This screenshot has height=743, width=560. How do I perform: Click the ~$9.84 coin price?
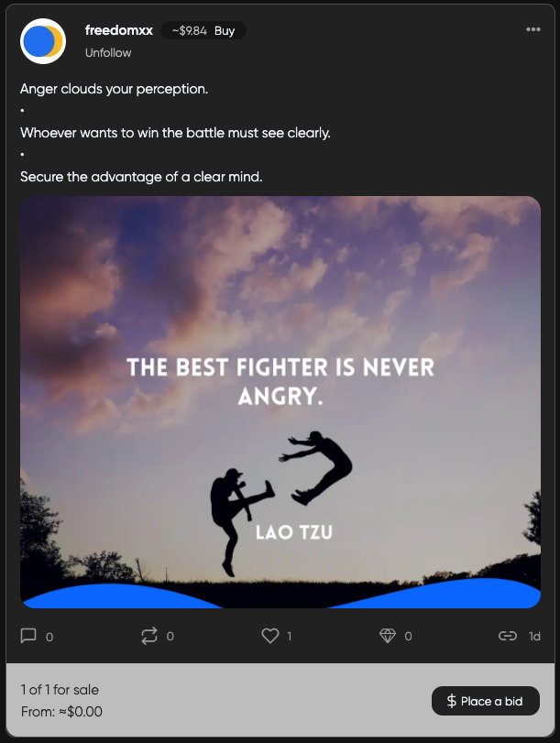click(x=189, y=31)
